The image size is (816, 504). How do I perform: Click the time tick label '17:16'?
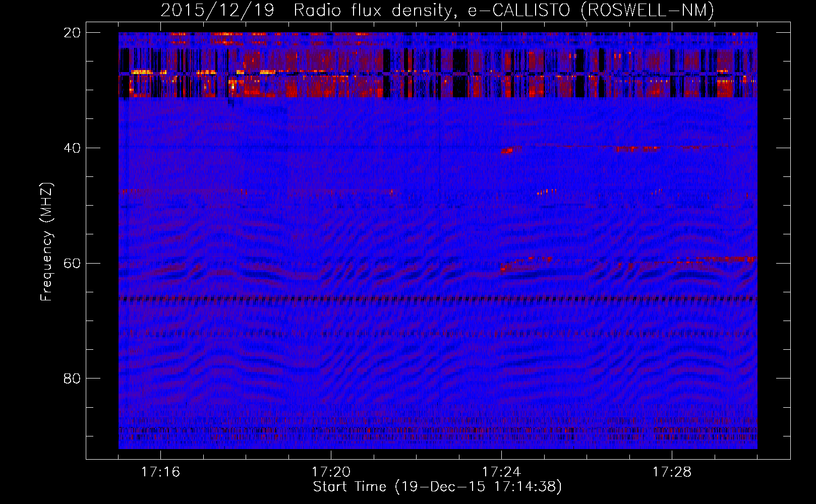click(160, 472)
